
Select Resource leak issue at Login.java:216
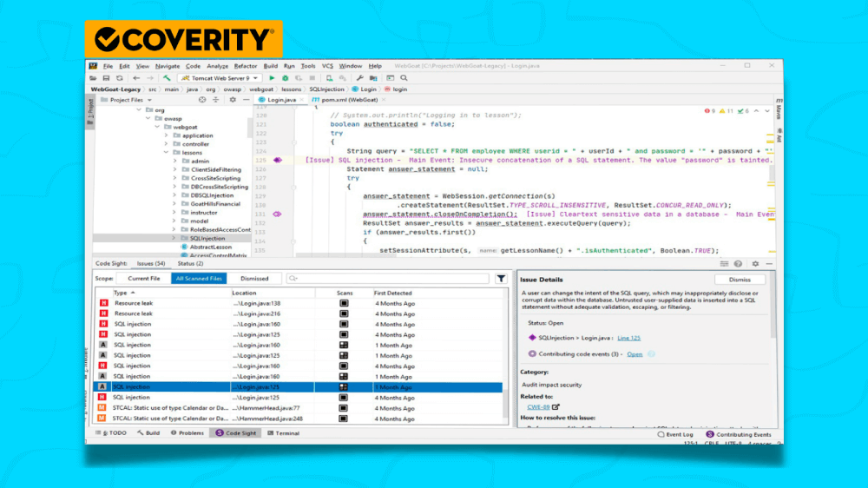click(x=299, y=313)
